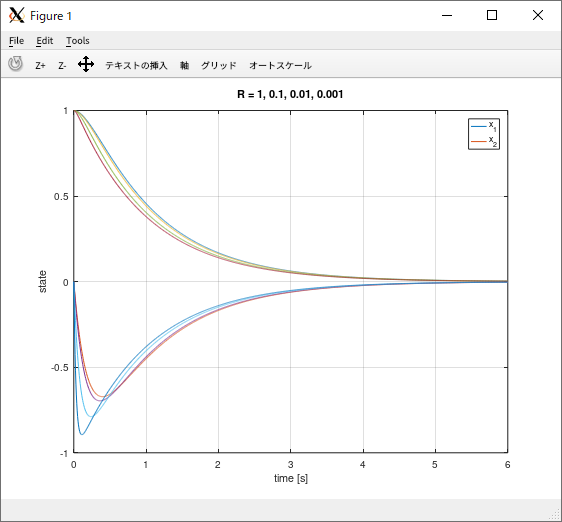Toggle the 軸 axes button
The height and width of the screenshot is (522, 562).
184,65
